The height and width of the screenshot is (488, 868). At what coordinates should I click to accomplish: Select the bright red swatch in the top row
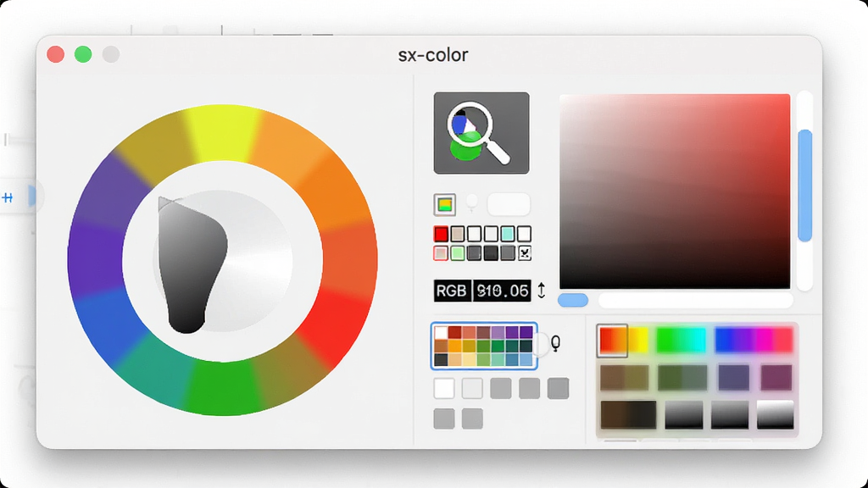(441, 234)
